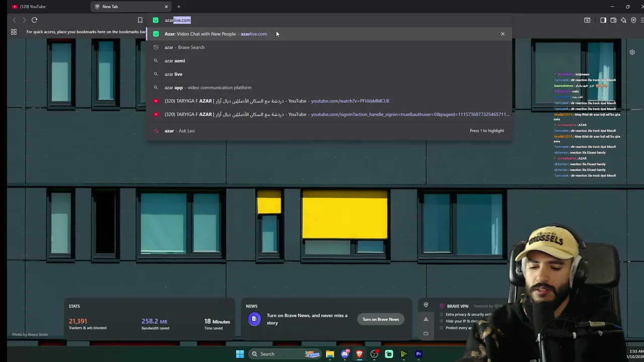
Task: Toggle the Brave sidebar panel icon
Action: [x=603, y=20]
